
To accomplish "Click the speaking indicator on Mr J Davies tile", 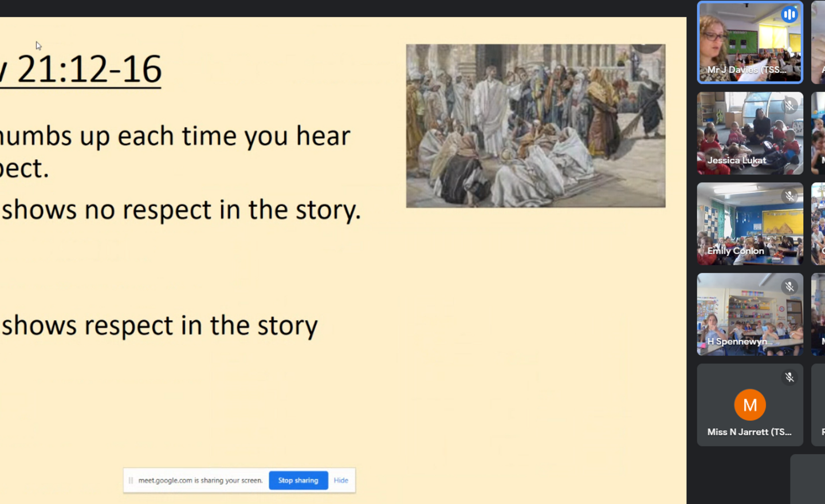I will point(789,15).
